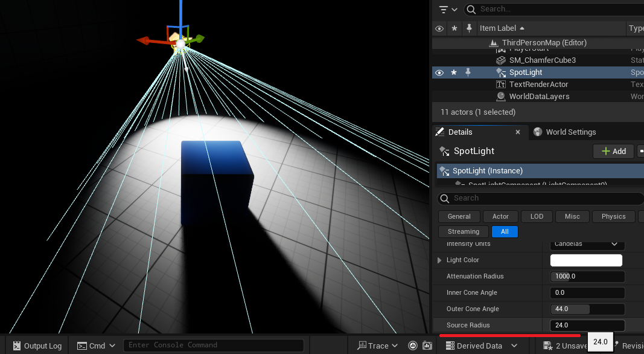Filter details by LOD
The height and width of the screenshot is (354, 644).
click(537, 216)
